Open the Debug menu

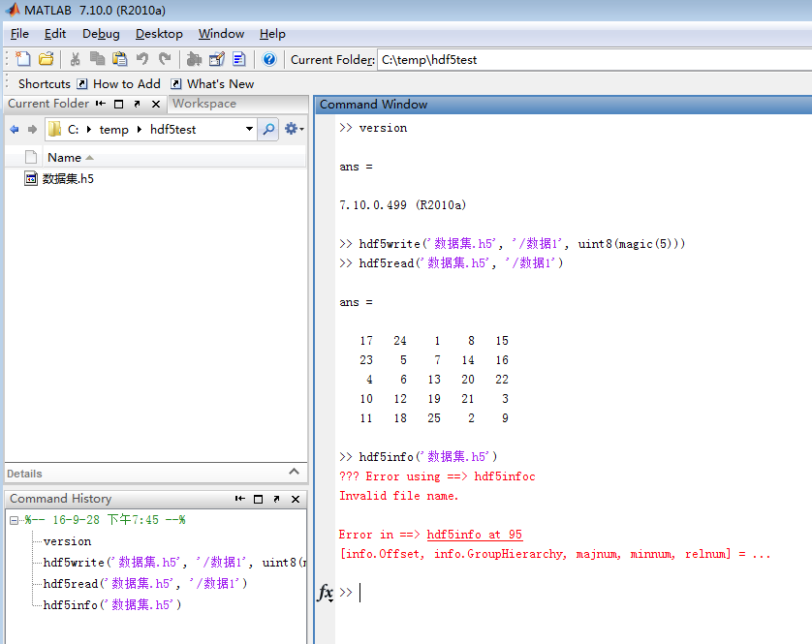[x=101, y=33]
